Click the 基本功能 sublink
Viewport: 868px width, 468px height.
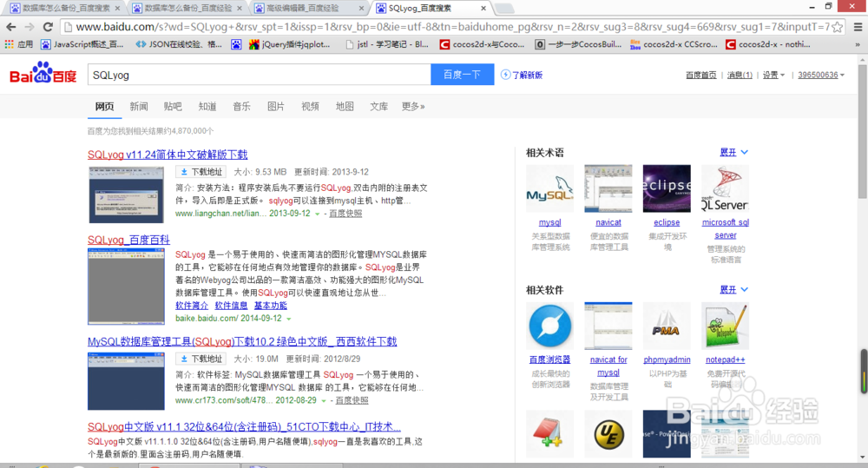pyautogui.click(x=270, y=306)
